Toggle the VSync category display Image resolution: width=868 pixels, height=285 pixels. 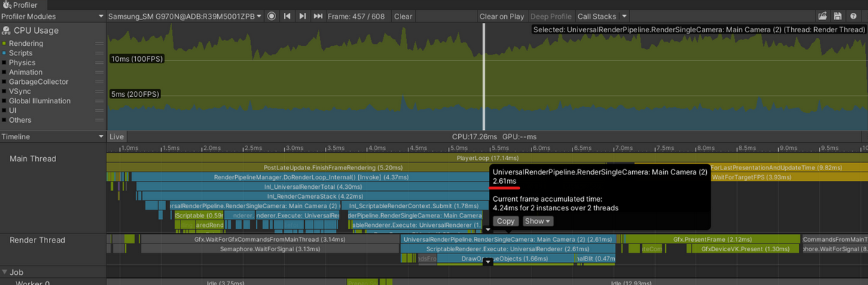tap(19, 91)
